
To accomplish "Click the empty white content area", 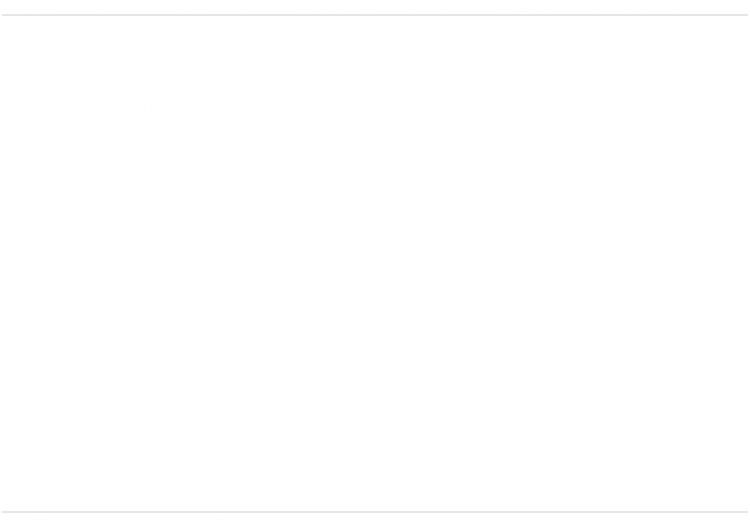I will coord(375,264).
